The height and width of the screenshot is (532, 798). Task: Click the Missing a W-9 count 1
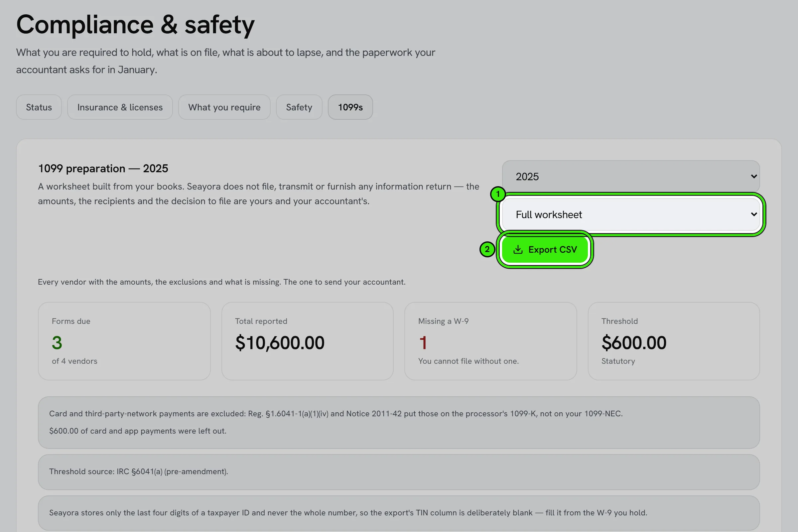(423, 342)
